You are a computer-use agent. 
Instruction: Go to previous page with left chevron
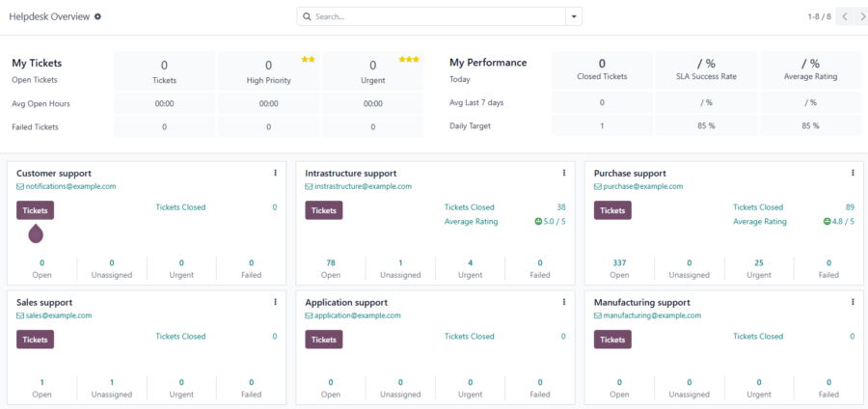(843, 16)
